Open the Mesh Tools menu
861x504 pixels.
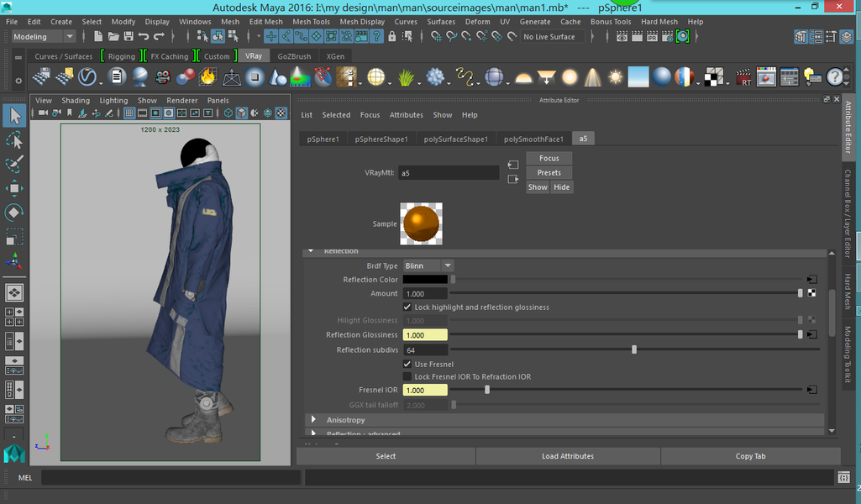tap(311, 22)
